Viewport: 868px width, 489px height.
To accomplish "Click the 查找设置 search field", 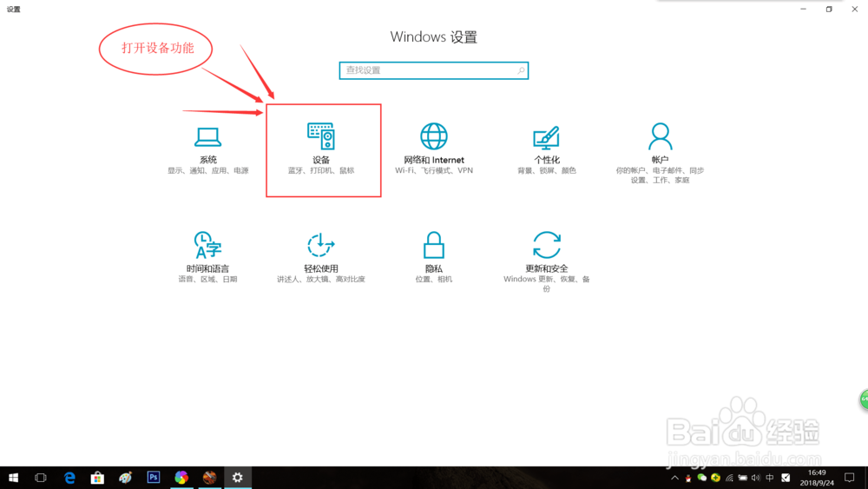I will [434, 70].
